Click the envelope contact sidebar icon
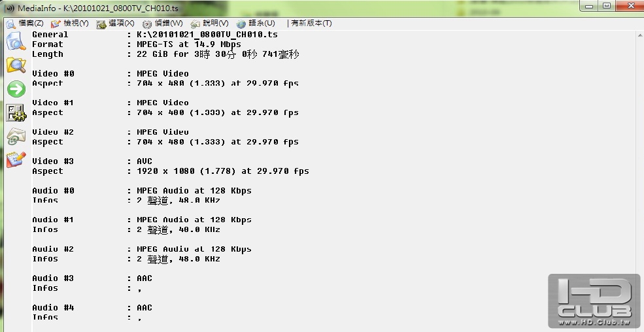The image size is (644, 332). [16, 136]
